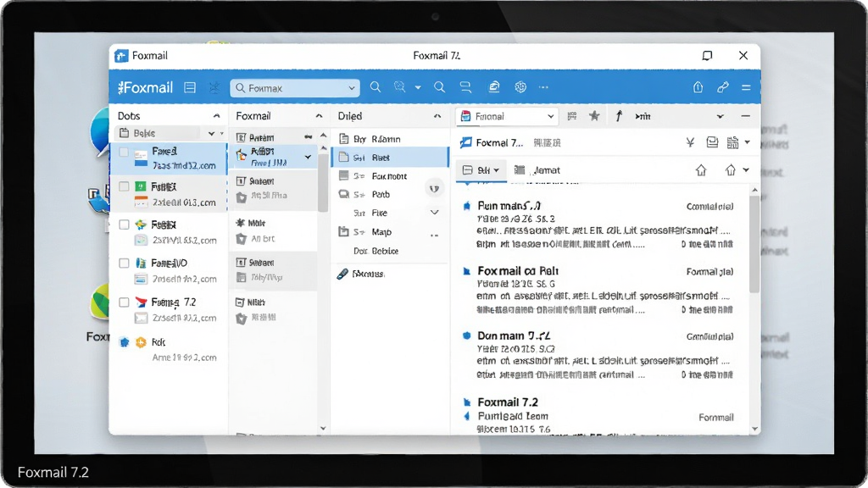Click the faded star icon left of search box
This screenshot has height=488, width=868.
coord(214,87)
